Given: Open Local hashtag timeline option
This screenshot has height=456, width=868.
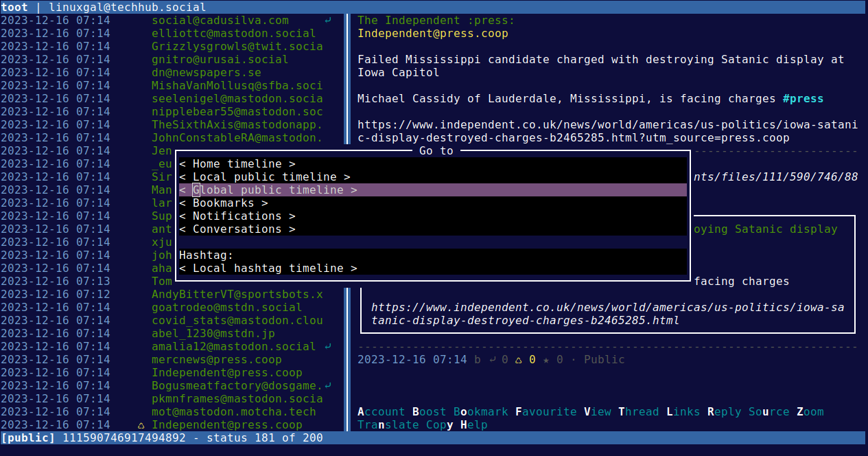Looking at the screenshot, I should click(x=268, y=268).
